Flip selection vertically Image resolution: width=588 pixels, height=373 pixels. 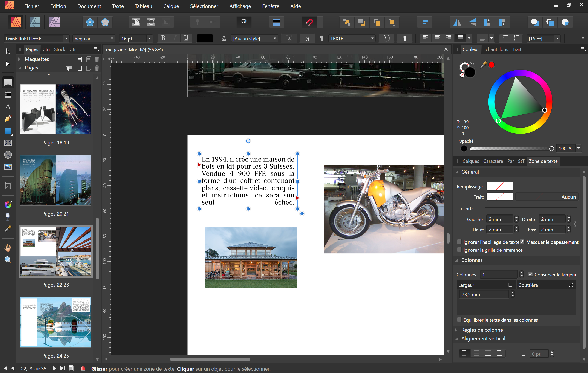pos(472,22)
